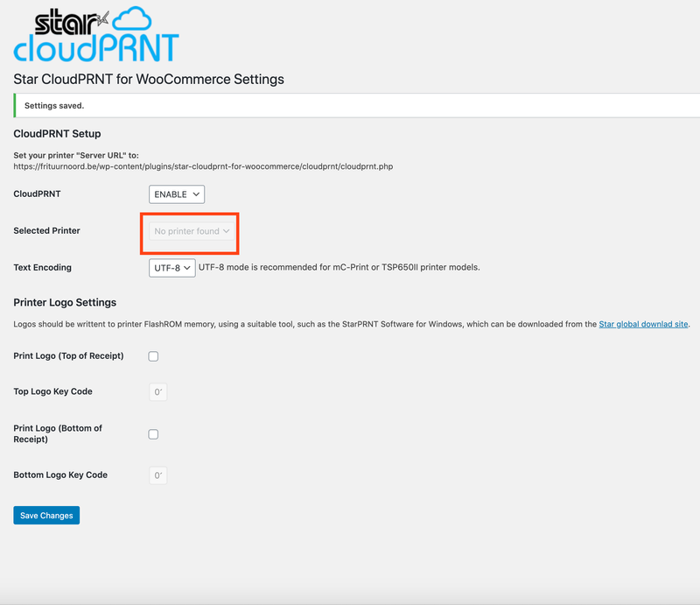This screenshot has width=700, height=605.
Task: Click the Save Changes button
Action: (46, 515)
